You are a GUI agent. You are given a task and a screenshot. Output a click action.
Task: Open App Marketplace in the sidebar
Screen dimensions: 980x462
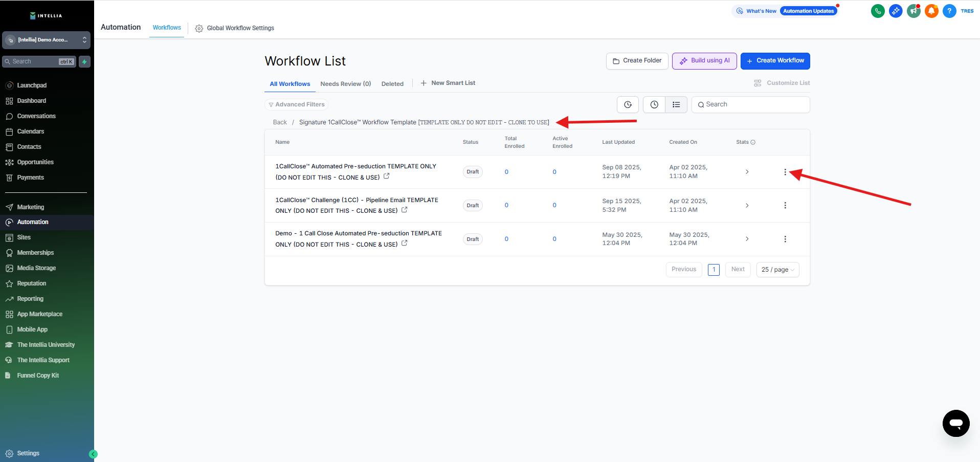point(40,314)
